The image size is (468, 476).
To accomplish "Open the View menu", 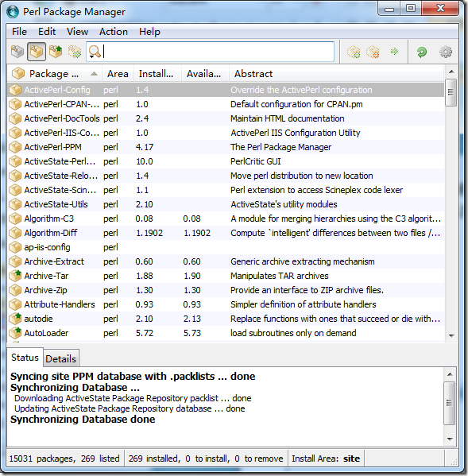I will coord(77,32).
